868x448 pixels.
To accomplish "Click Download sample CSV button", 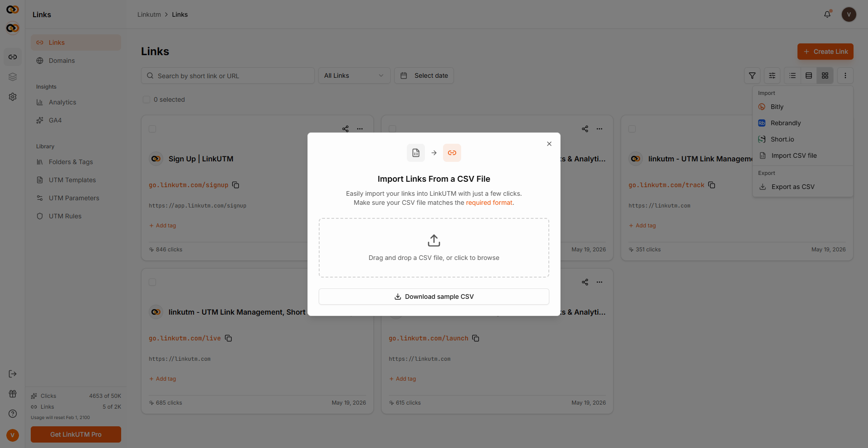I will click(x=434, y=297).
